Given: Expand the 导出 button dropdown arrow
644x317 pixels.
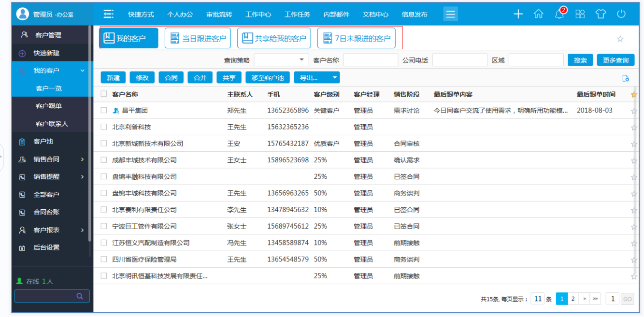Looking at the screenshot, I should [x=334, y=78].
